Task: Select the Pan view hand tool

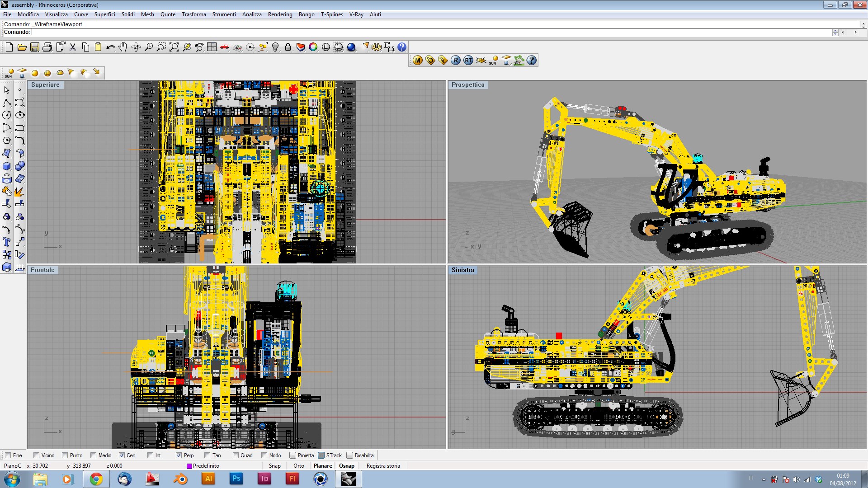Action: pos(123,47)
